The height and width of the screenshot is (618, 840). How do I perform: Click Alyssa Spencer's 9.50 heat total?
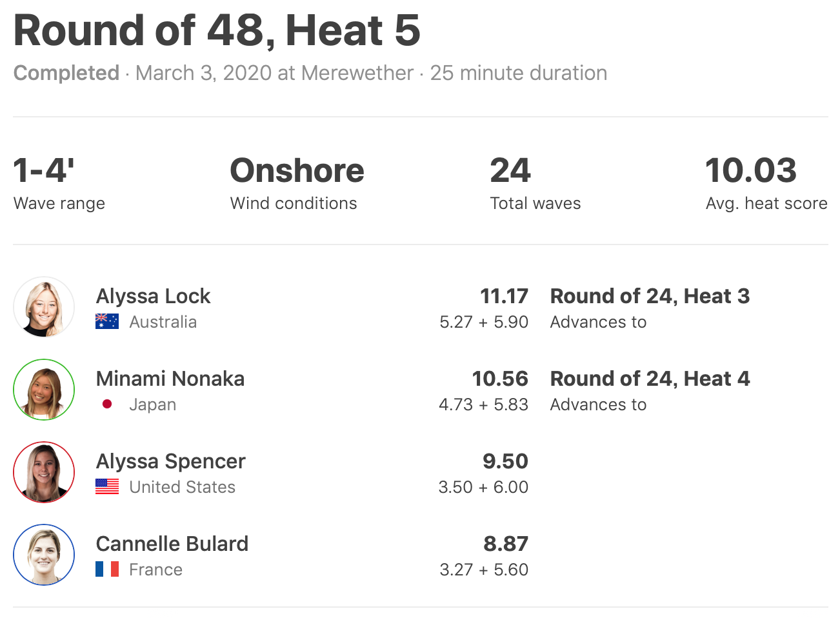tap(505, 461)
